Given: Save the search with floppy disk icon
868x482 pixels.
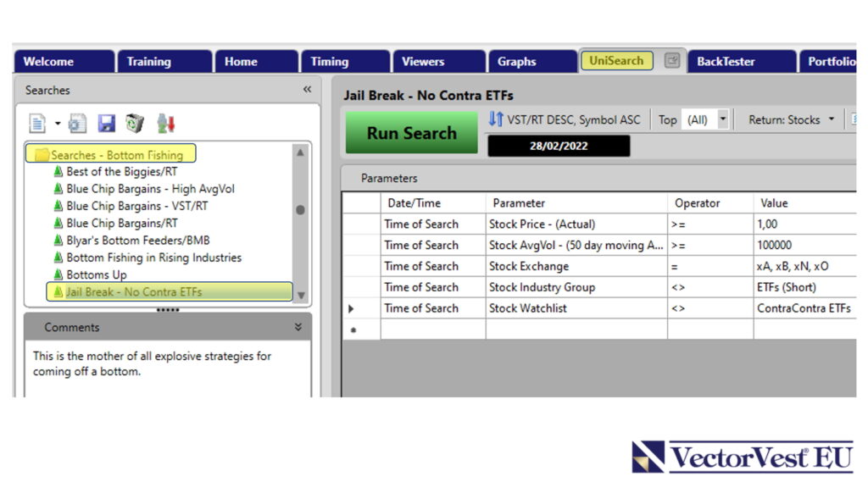Looking at the screenshot, I should pyautogui.click(x=106, y=124).
